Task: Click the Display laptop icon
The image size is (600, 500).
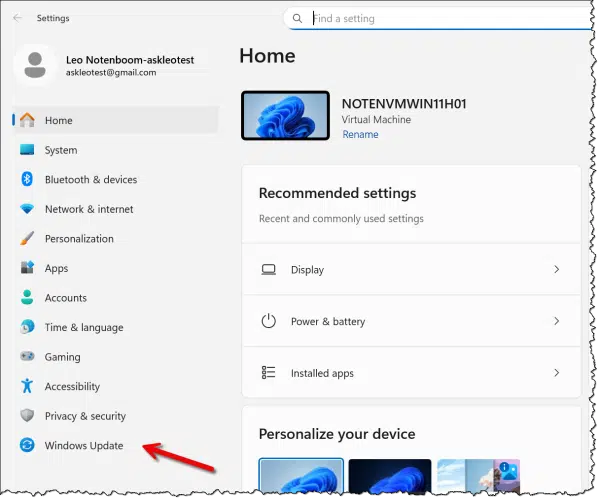Action: pos(269,270)
